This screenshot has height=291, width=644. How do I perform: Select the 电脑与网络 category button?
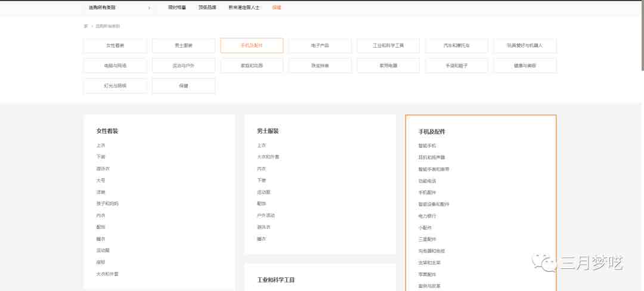115,66
